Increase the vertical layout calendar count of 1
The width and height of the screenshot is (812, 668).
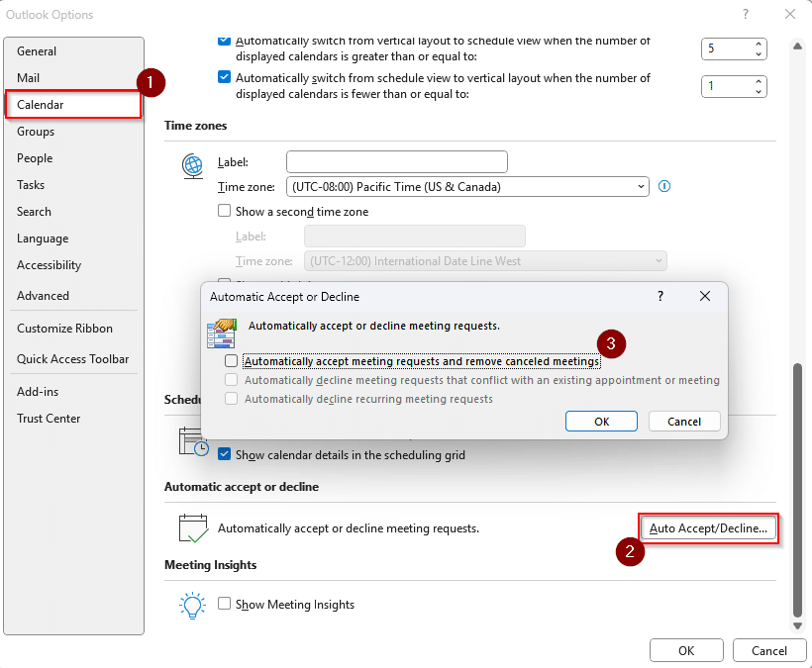759,81
